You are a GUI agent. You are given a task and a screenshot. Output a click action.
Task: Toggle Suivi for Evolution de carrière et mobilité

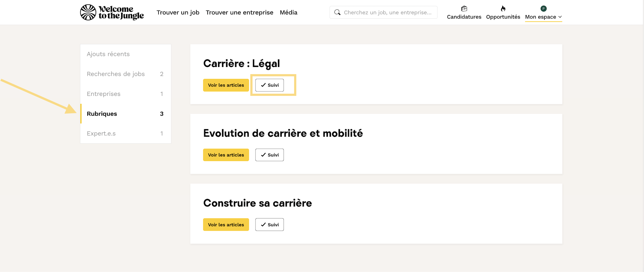269,155
